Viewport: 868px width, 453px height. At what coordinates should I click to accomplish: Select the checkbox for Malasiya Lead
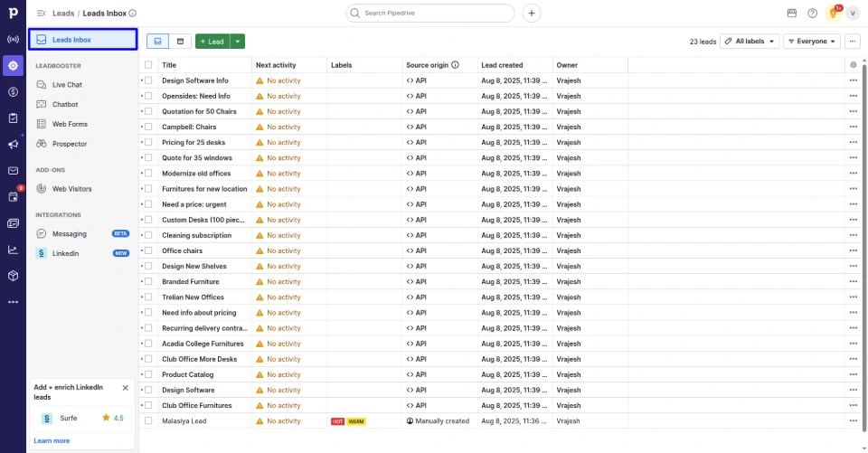(x=148, y=420)
